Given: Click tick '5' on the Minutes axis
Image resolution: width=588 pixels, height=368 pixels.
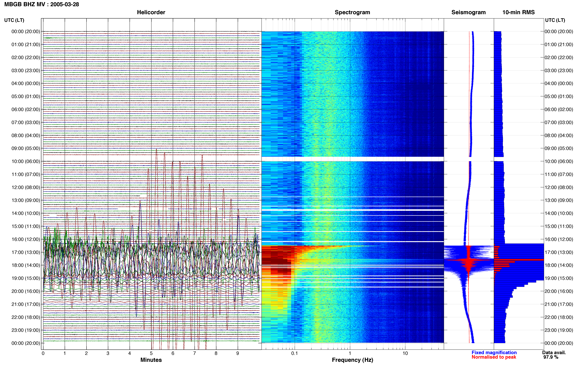Looking at the screenshot, I should tap(151, 353).
